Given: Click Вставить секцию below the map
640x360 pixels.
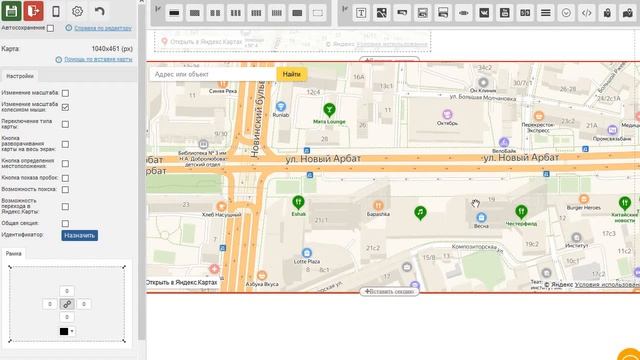Looking at the screenshot, I should [389, 291].
